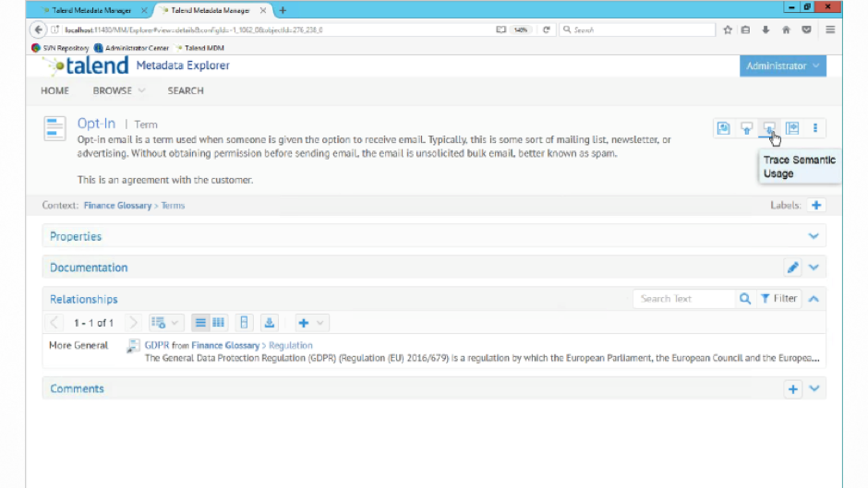Open the BROWSE menu dropdown
The height and width of the screenshot is (488, 868).
pos(119,90)
